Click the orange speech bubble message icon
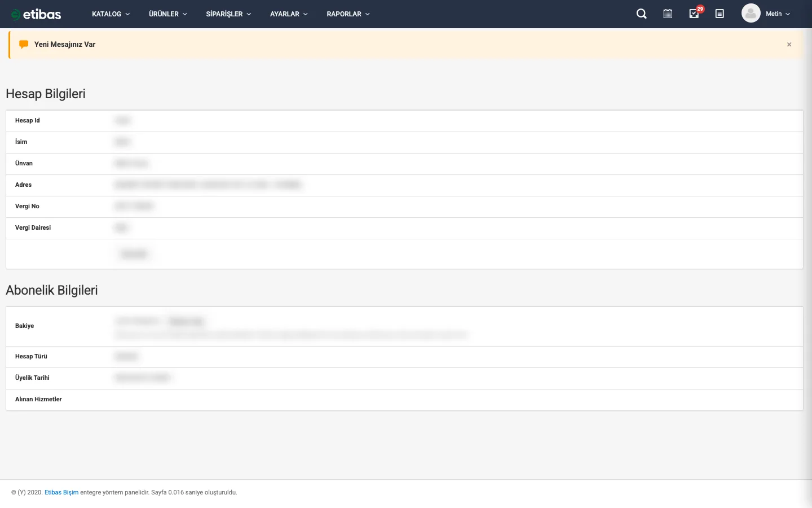The width and height of the screenshot is (812, 508). 24,45
